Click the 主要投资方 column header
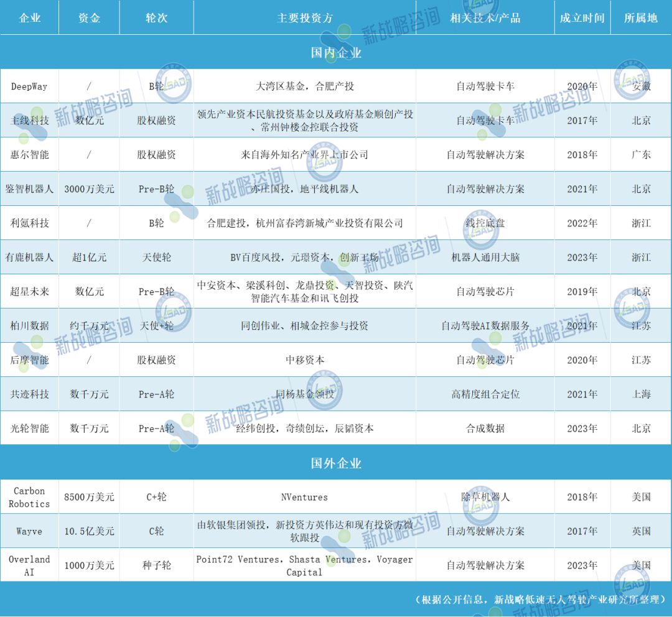Viewport: 672px width, 617px height. [x=305, y=18]
